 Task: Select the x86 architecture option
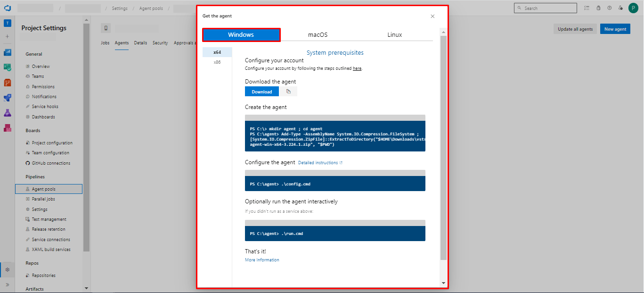click(x=217, y=62)
